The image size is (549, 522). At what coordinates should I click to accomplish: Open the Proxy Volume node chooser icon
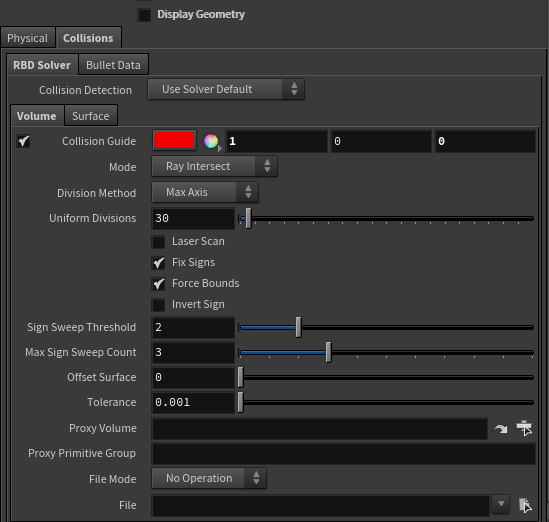(524, 428)
